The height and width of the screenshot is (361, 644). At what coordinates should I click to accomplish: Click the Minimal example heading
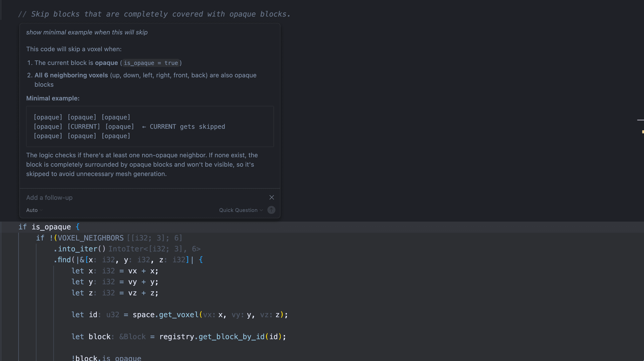pos(53,98)
